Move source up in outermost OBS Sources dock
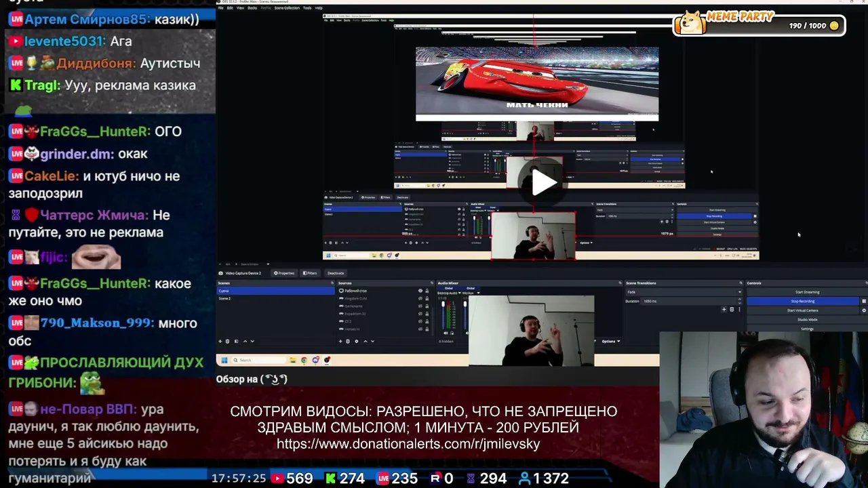Screen dimensions: 868x488 tap(366, 341)
